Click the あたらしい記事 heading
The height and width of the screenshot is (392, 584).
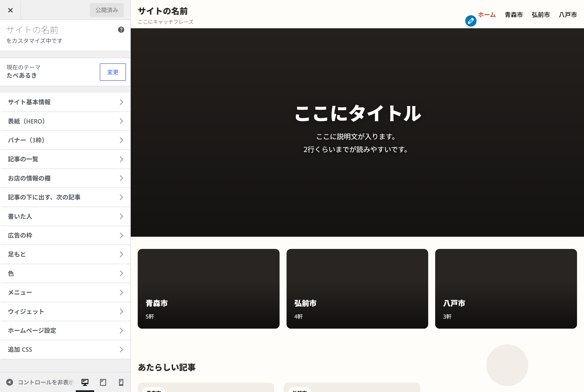pos(166,367)
